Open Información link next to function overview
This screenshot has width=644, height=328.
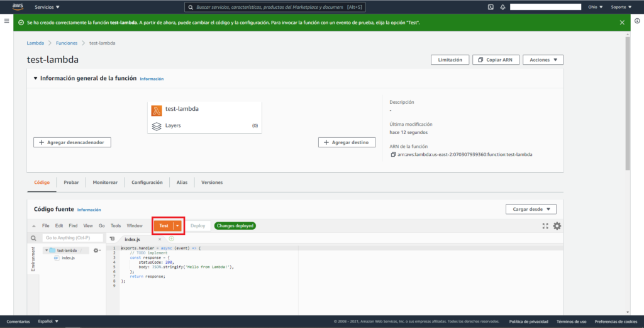152,79
